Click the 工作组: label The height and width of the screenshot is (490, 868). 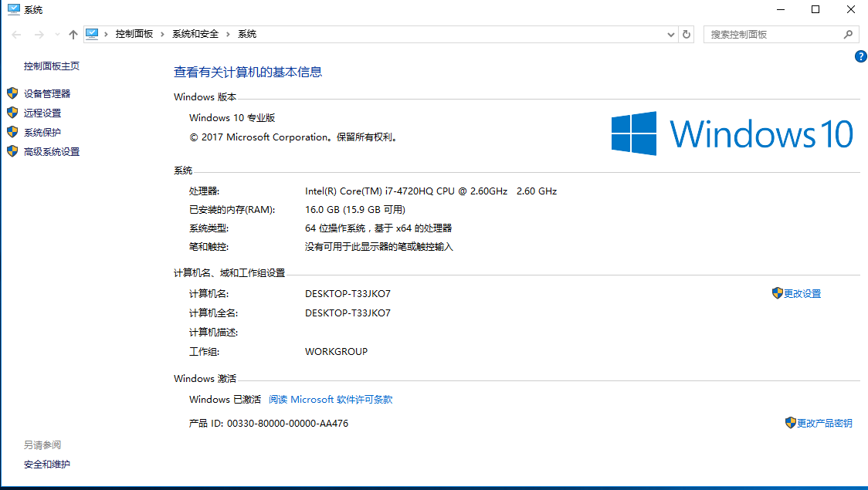(205, 352)
